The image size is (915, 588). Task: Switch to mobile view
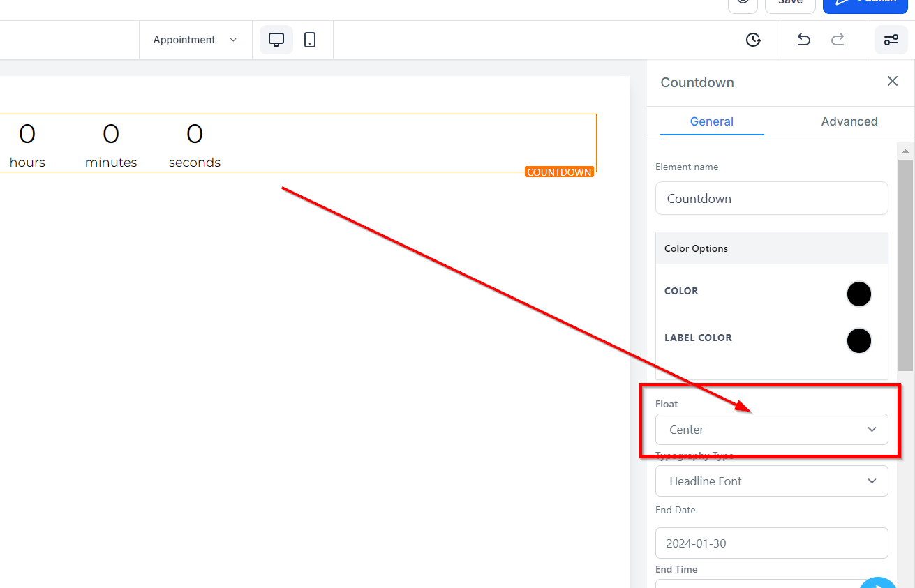click(x=310, y=40)
